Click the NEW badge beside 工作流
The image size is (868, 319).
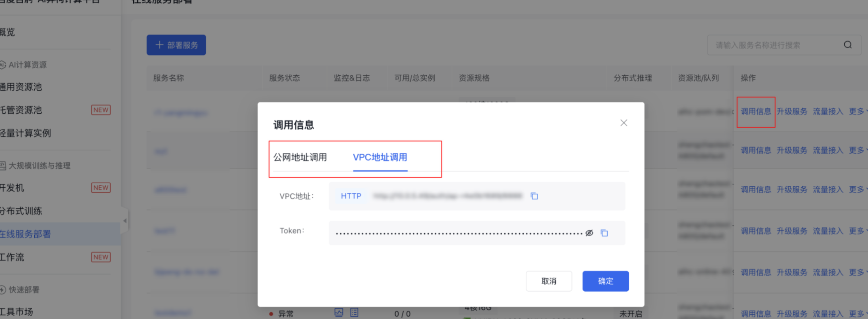(x=101, y=257)
